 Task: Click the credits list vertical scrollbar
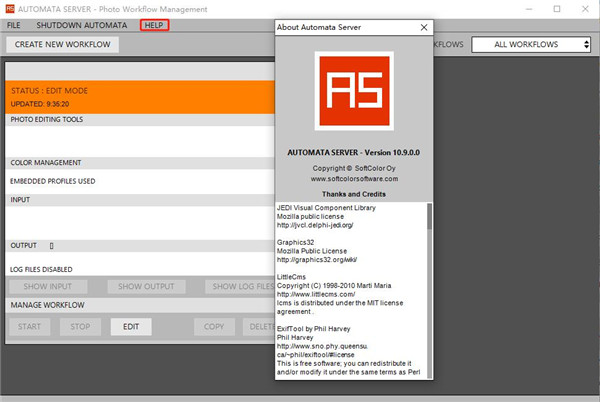tap(430, 290)
